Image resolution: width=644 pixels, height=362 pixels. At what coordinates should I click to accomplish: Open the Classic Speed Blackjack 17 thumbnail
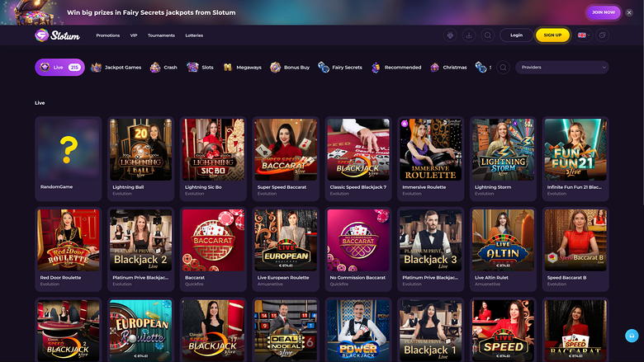click(213, 331)
